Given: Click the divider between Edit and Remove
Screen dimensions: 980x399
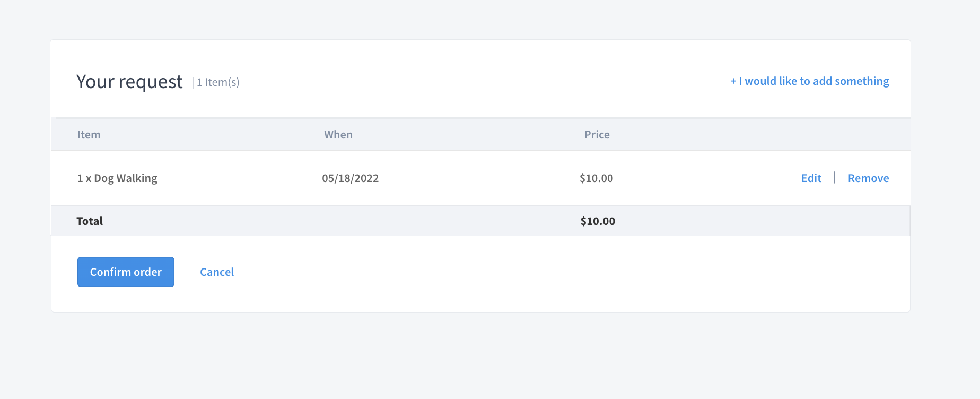Looking at the screenshot, I should (x=835, y=177).
